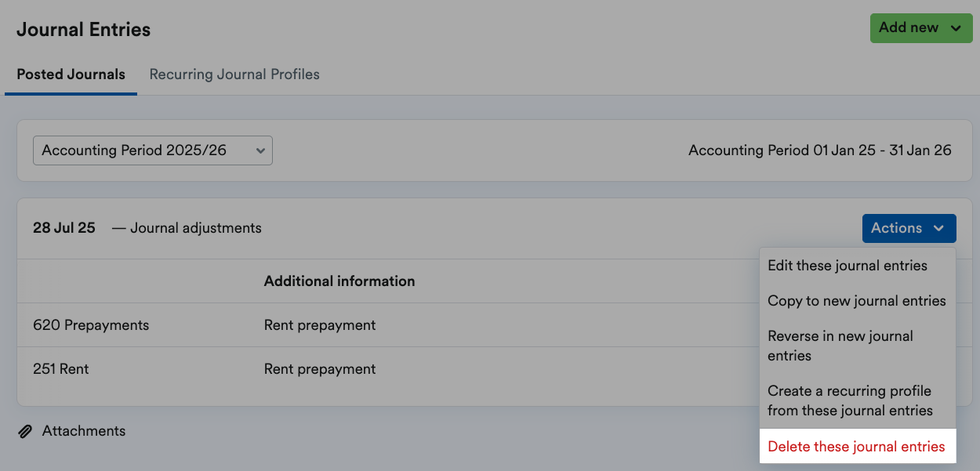Open the Actions dropdown menu
Screen dimensions: 980x471
coord(909,228)
